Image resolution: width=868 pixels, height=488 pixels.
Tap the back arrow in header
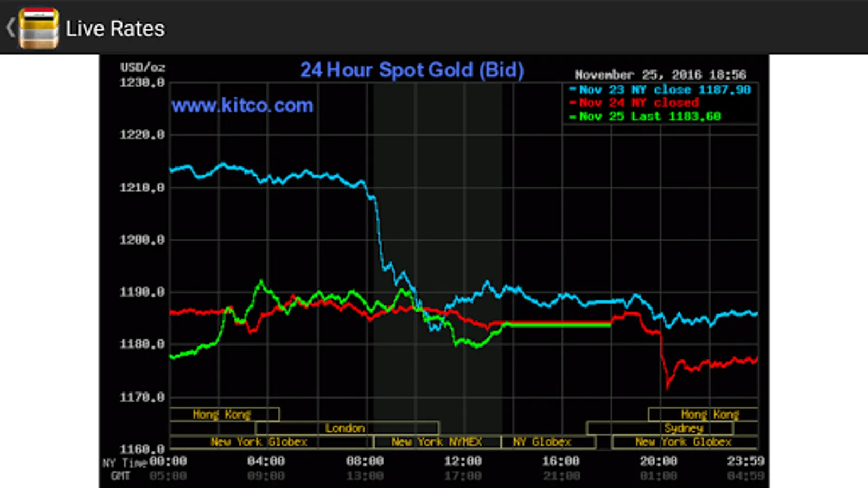coord(10,28)
